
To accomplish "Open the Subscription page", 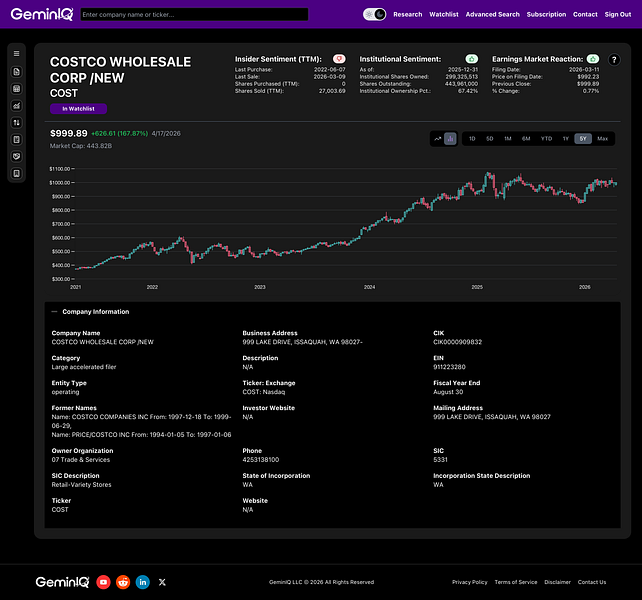I will [546, 14].
